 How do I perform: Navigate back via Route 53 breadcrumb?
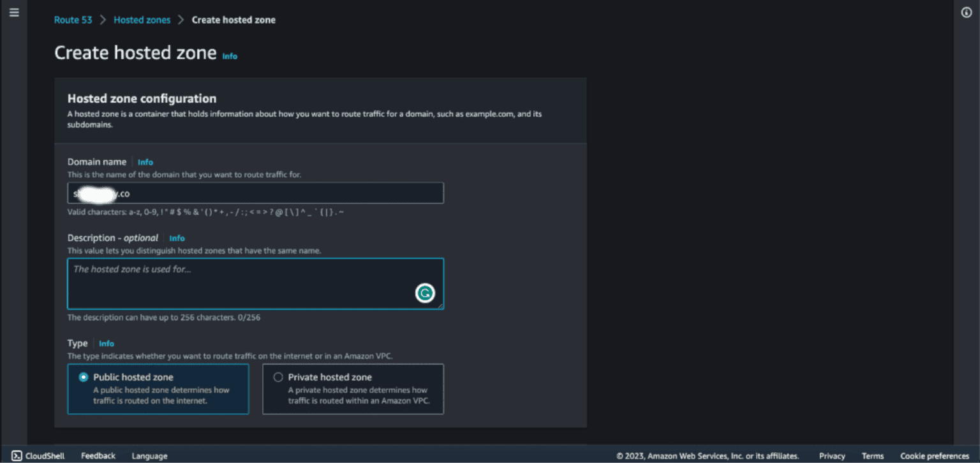click(x=73, y=20)
